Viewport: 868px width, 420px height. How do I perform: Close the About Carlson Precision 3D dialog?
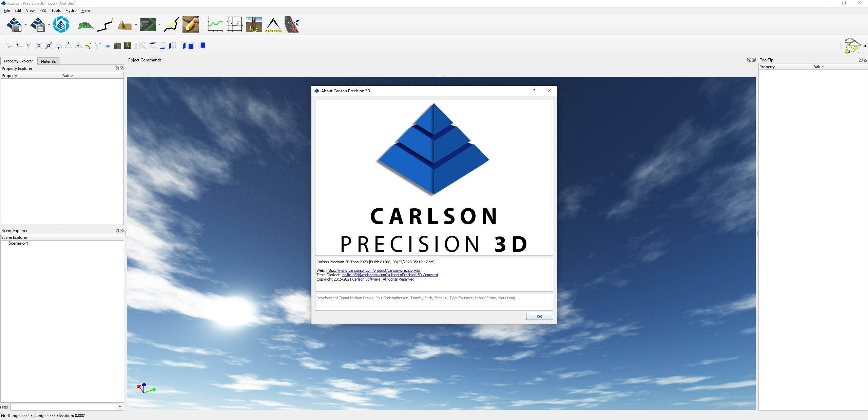(549, 91)
